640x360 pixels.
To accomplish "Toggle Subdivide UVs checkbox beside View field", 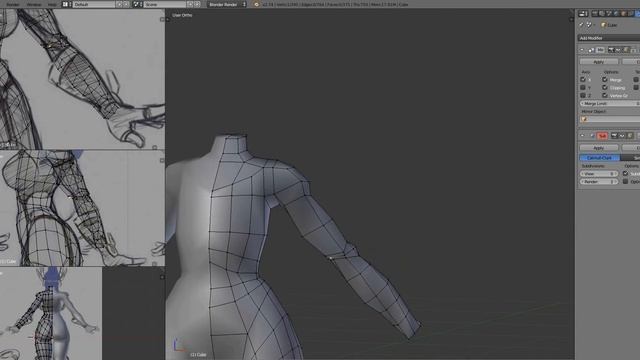I will 625,173.
